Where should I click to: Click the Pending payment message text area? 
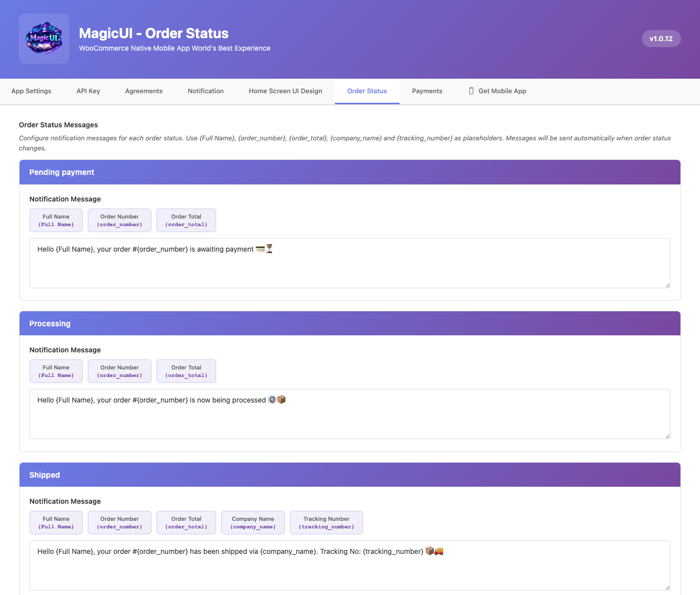click(x=349, y=268)
